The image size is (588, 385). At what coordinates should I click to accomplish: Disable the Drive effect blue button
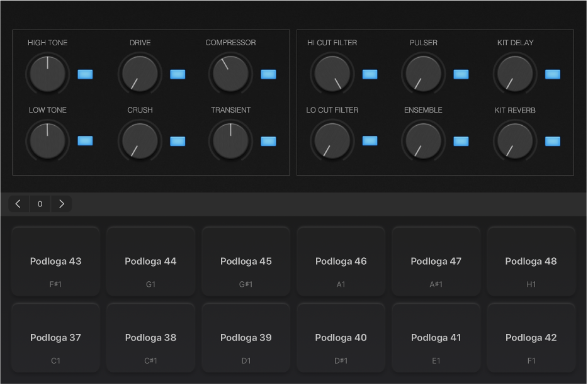pyautogui.click(x=178, y=74)
